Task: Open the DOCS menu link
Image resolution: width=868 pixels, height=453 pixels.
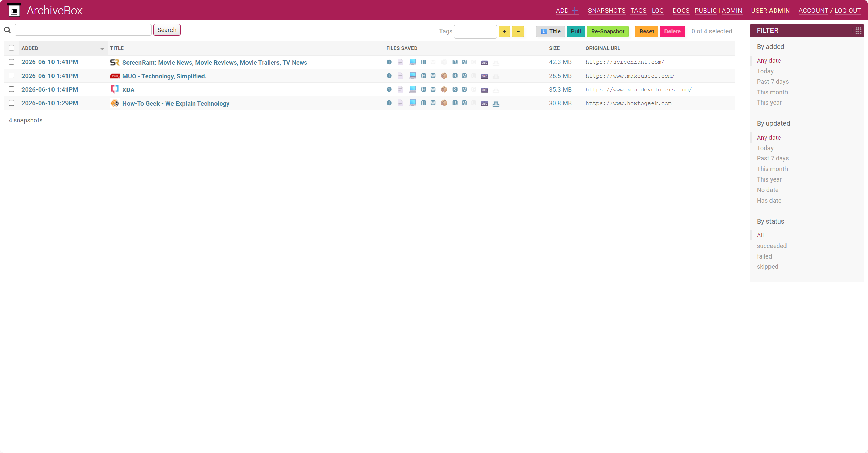Action: click(681, 11)
